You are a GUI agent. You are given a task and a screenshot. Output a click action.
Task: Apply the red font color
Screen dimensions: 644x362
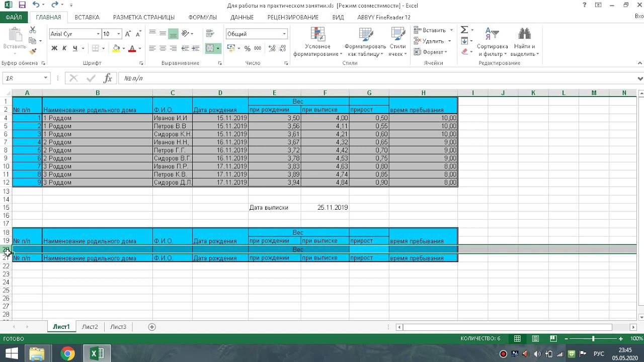132,48
